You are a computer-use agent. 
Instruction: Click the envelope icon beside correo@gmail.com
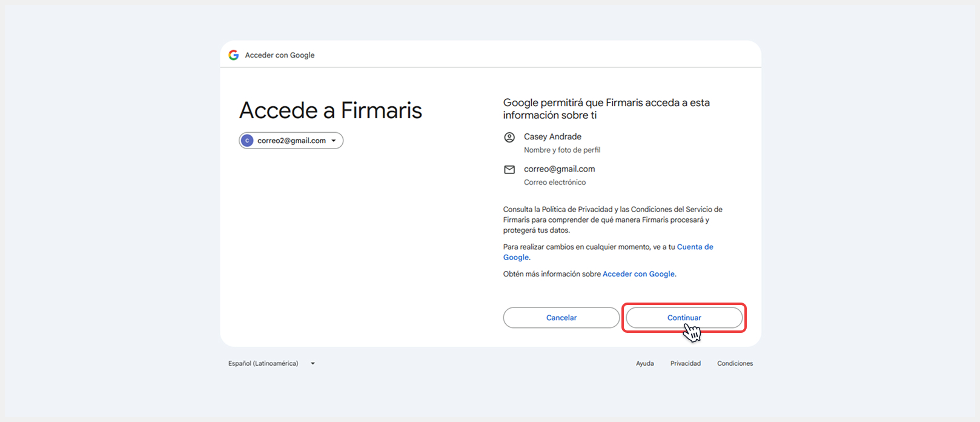coord(509,170)
